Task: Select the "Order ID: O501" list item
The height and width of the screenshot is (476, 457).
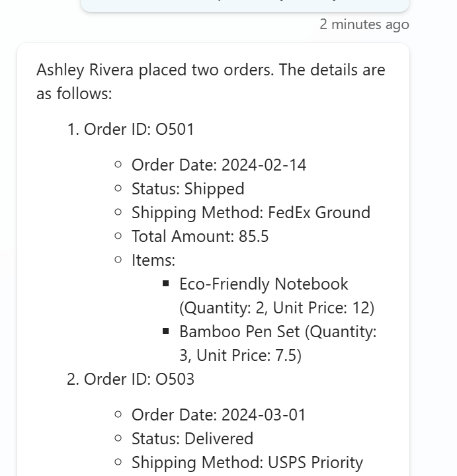Action: point(139,129)
